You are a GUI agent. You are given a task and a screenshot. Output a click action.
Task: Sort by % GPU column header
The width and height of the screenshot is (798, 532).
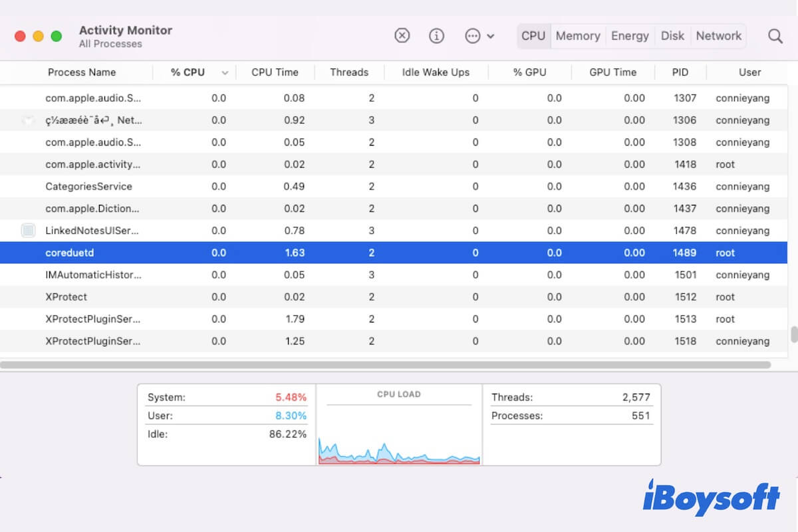pos(529,72)
